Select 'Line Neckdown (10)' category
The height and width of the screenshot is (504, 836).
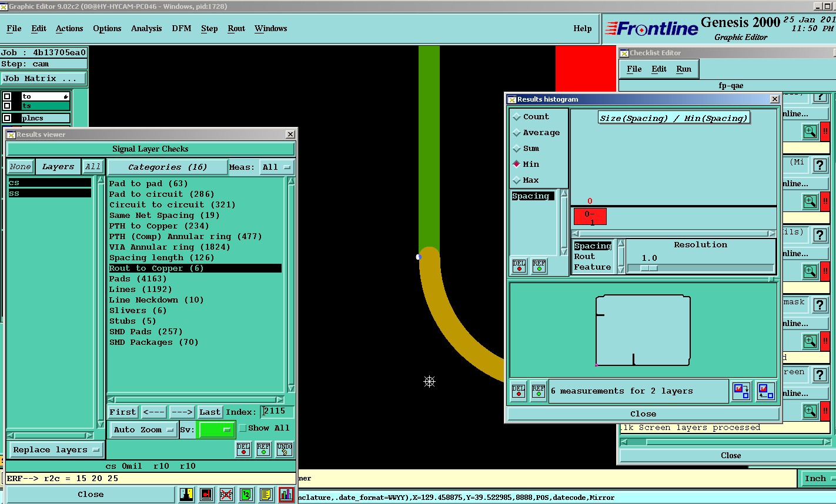(x=156, y=300)
